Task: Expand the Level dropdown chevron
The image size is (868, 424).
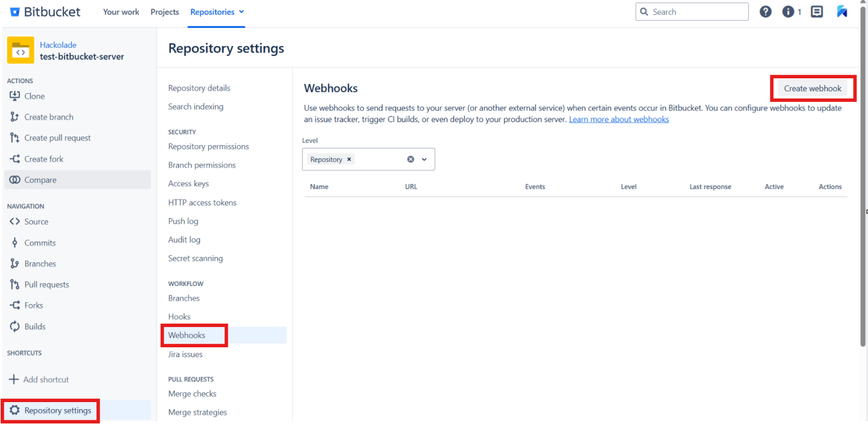Action: (424, 159)
